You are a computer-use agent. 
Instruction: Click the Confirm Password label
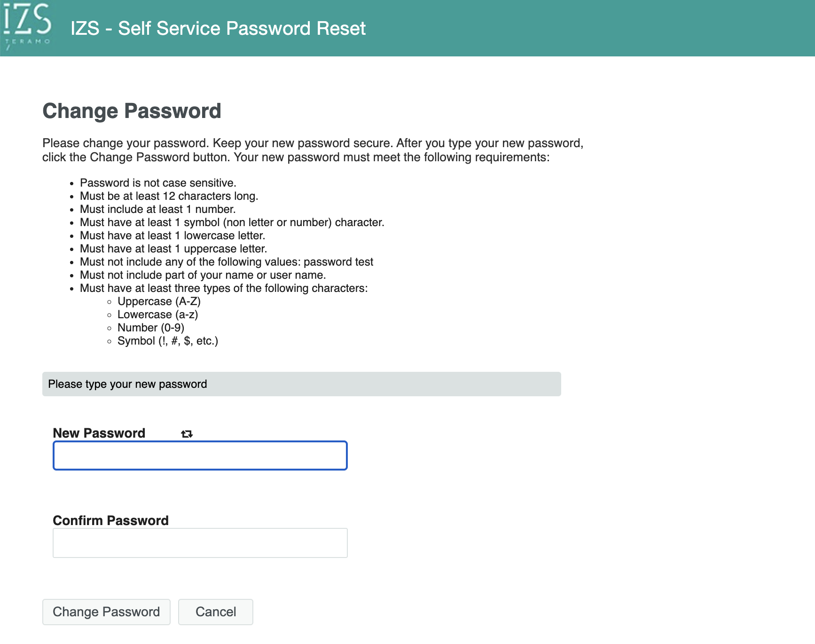click(110, 520)
